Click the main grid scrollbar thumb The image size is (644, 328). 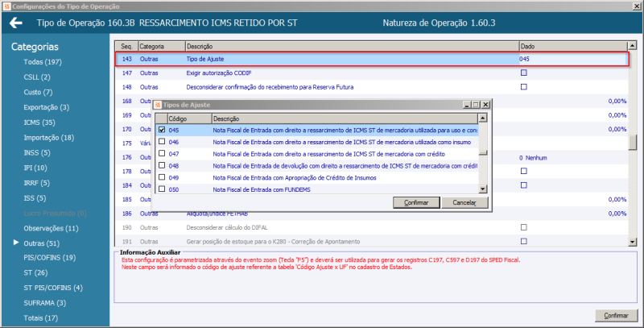(x=633, y=142)
